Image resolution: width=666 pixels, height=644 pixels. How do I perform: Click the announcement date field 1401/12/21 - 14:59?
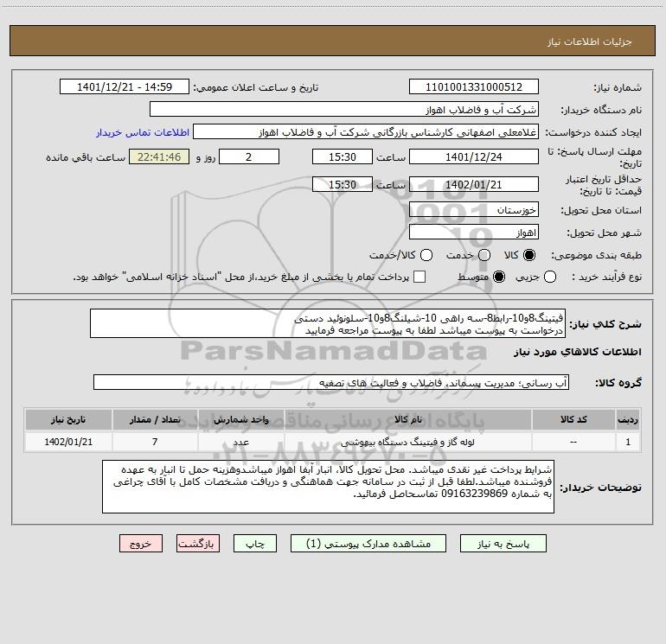point(125,87)
